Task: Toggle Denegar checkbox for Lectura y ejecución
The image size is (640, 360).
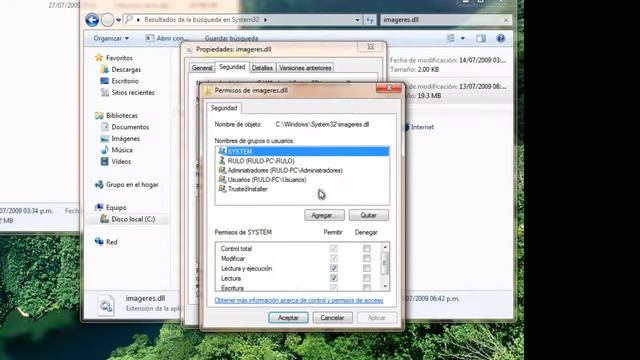Action: click(367, 268)
